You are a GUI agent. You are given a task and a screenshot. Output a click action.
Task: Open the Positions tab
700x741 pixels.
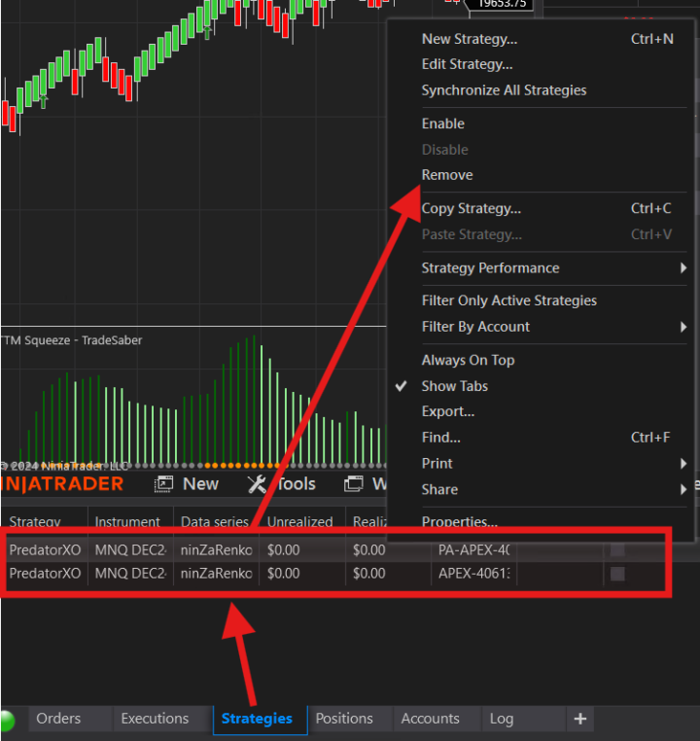click(344, 719)
